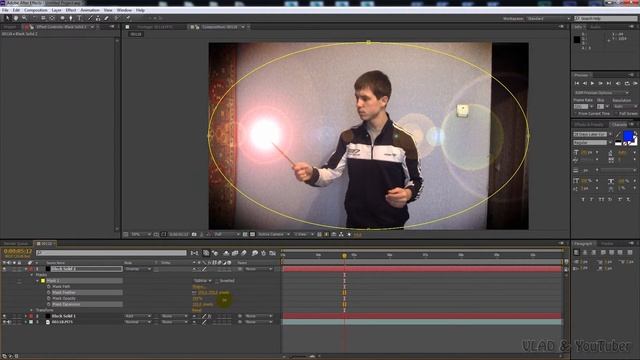Hide the footage layer 3 video

(4, 322)
